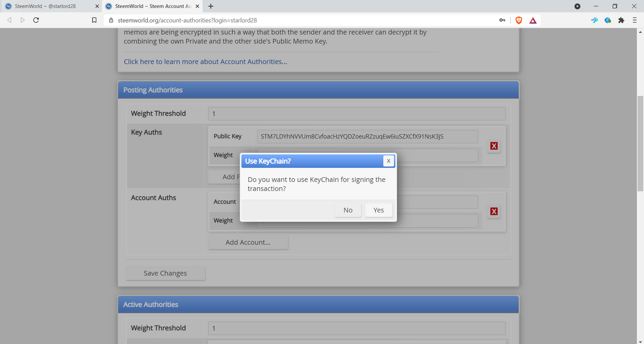
Task: Remove the Key Auths public key entry
Action: click(x=494, y=146)
